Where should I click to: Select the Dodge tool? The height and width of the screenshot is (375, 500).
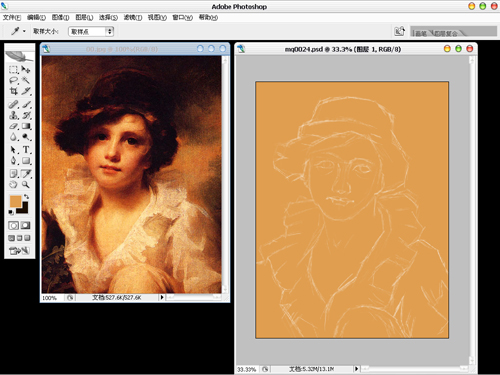click(x=26, y=137)
